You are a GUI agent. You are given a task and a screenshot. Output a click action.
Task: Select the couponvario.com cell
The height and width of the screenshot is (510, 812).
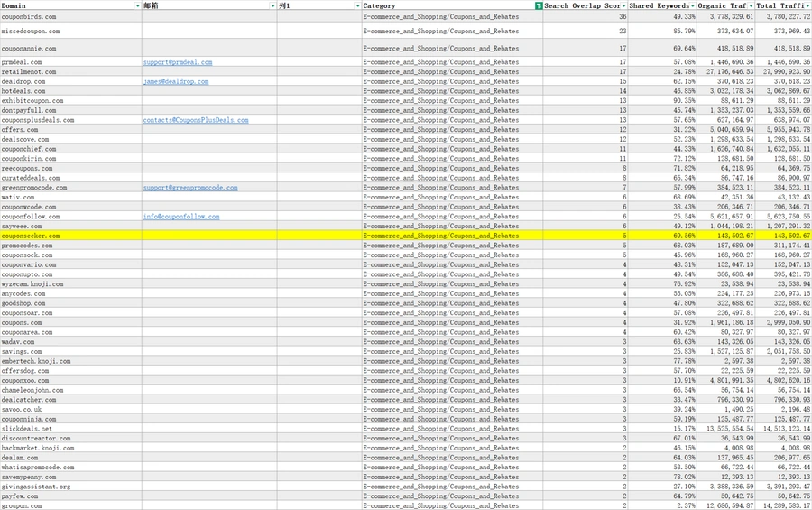(71, 264)
